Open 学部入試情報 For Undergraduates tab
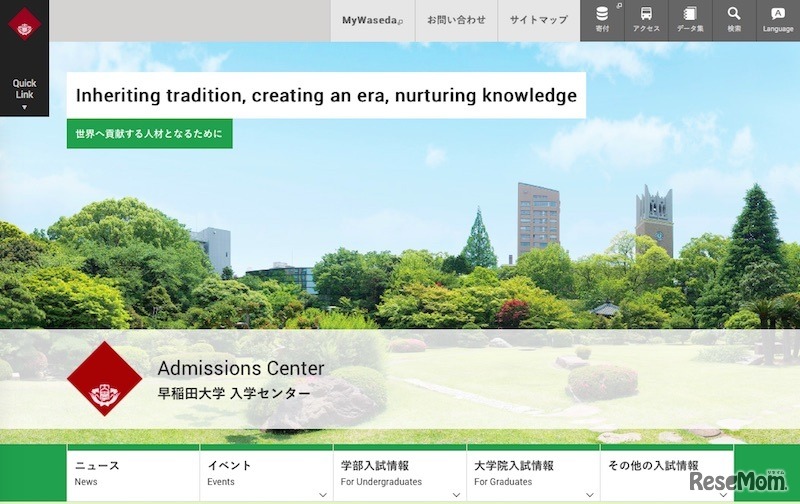The image size is (800, 504). point(400,473)
